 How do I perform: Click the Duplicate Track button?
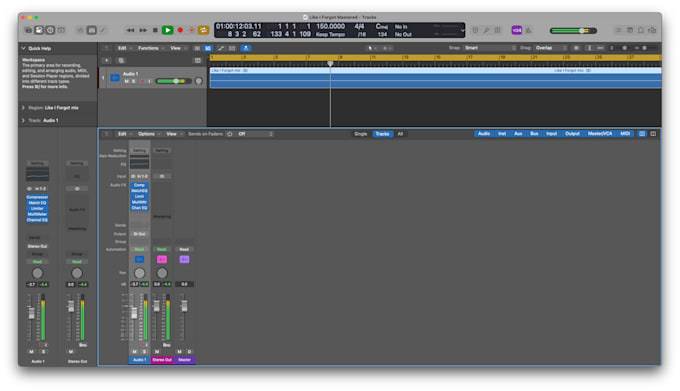pyautogui.click(x=121, y=60)
